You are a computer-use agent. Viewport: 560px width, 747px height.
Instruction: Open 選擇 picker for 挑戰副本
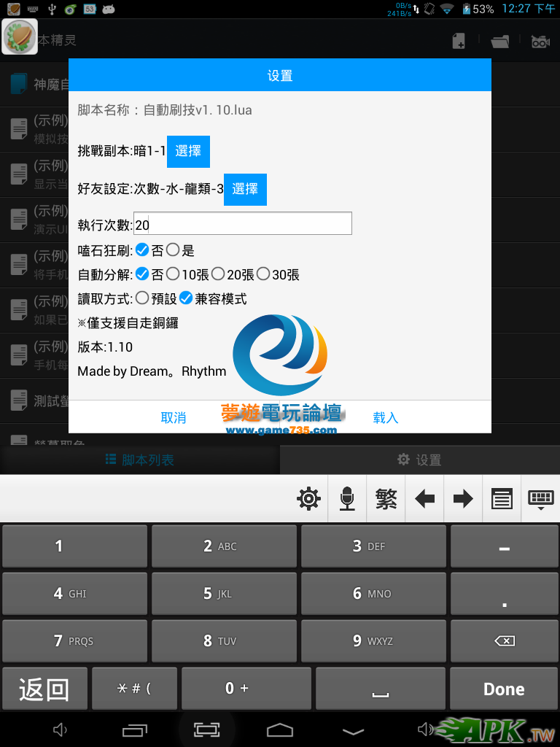point(188,152)
